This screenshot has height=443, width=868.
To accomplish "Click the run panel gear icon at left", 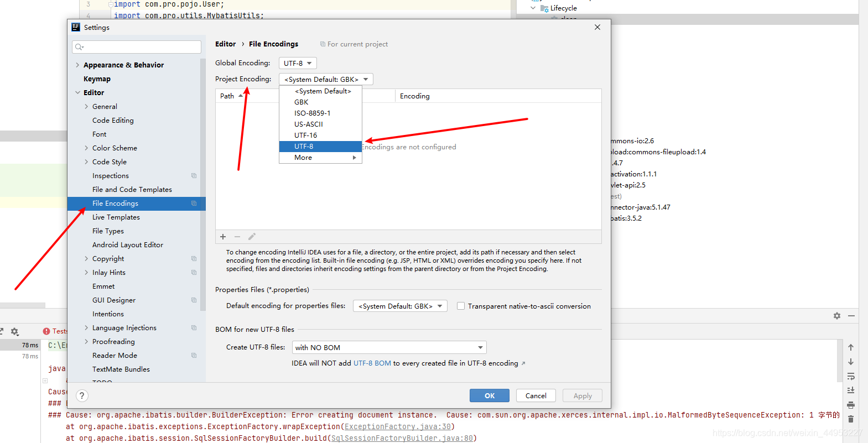I will tap(15, 331).
